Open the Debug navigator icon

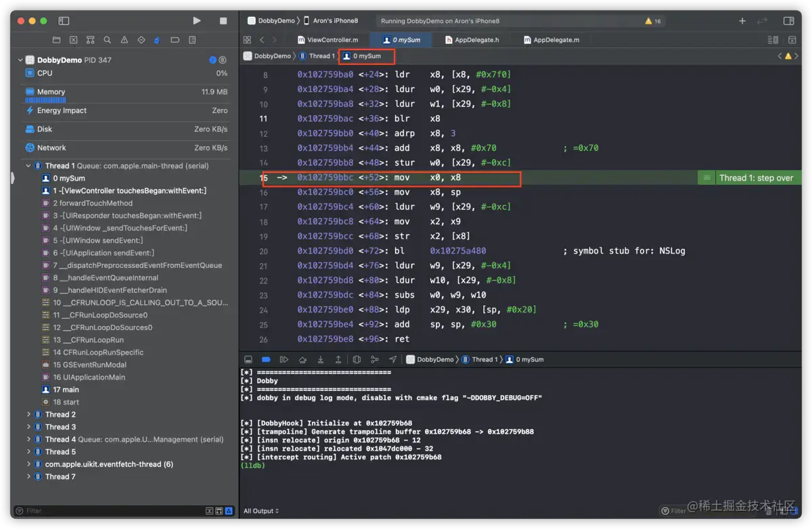coord(158,41)
